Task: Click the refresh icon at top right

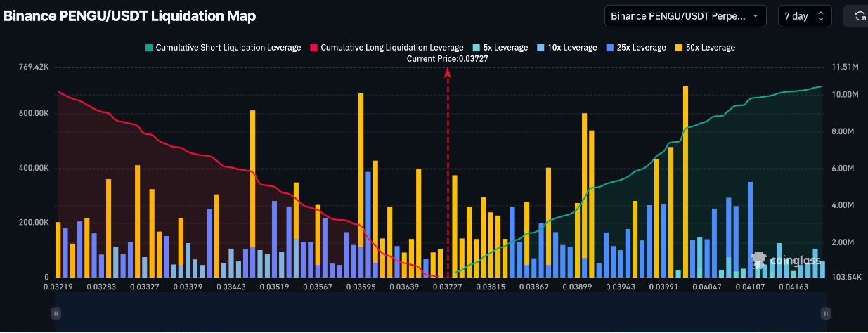Action: (859, 16)
